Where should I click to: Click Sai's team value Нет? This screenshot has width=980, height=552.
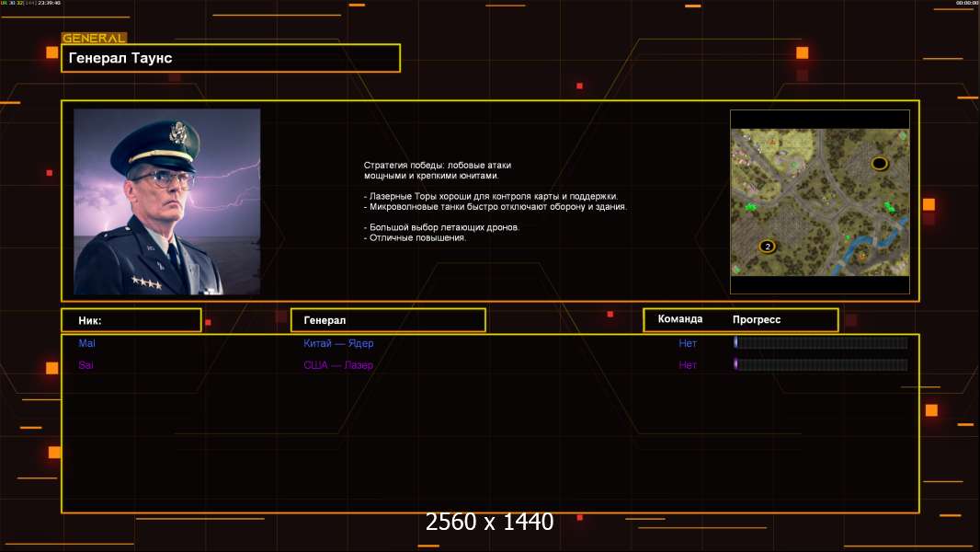click(688, 365)
